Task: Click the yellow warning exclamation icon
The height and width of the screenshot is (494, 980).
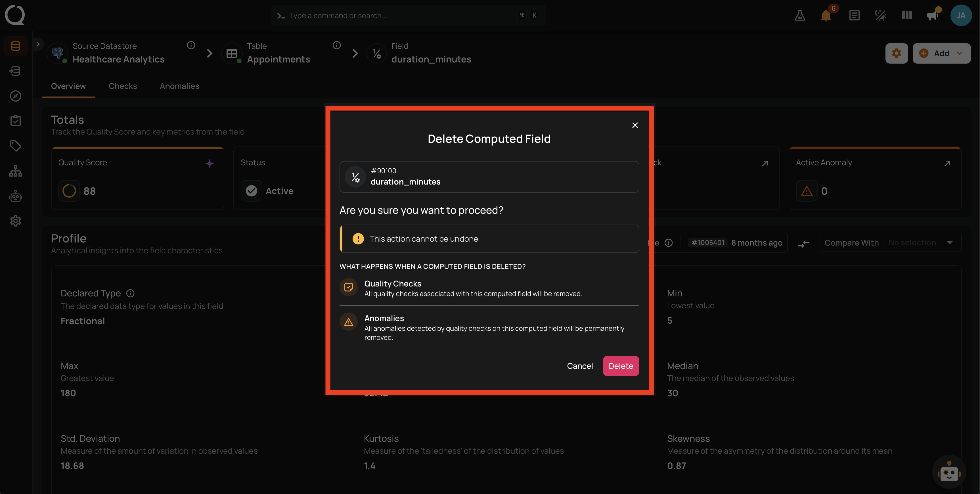Action: click(x=358, y=239)
